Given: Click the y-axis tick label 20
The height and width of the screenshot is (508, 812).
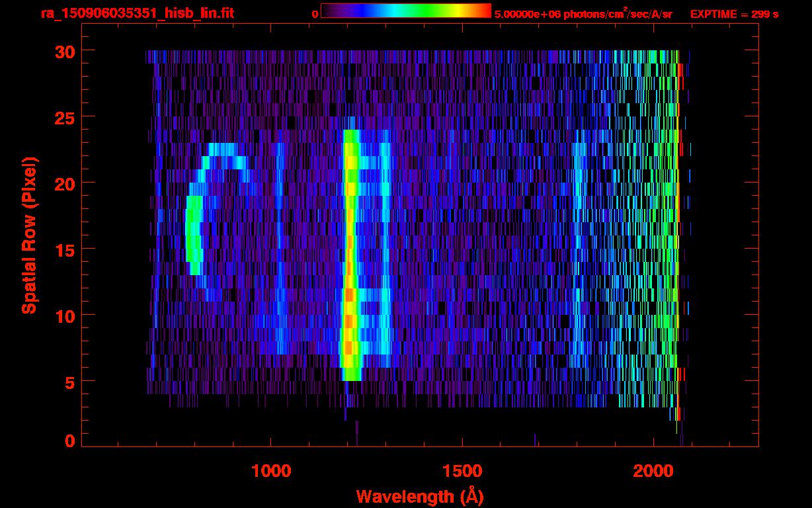Looking at the screenshot, I should (x=63, y=183).
